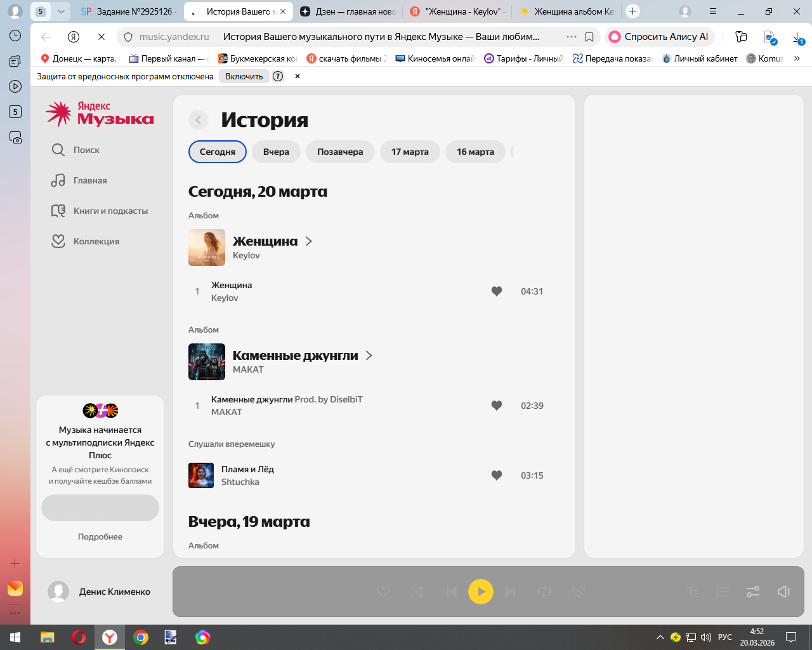Screen dimensions: 812x650
Task: Open browser history clock in the side panel
Action: coord(15,36)
